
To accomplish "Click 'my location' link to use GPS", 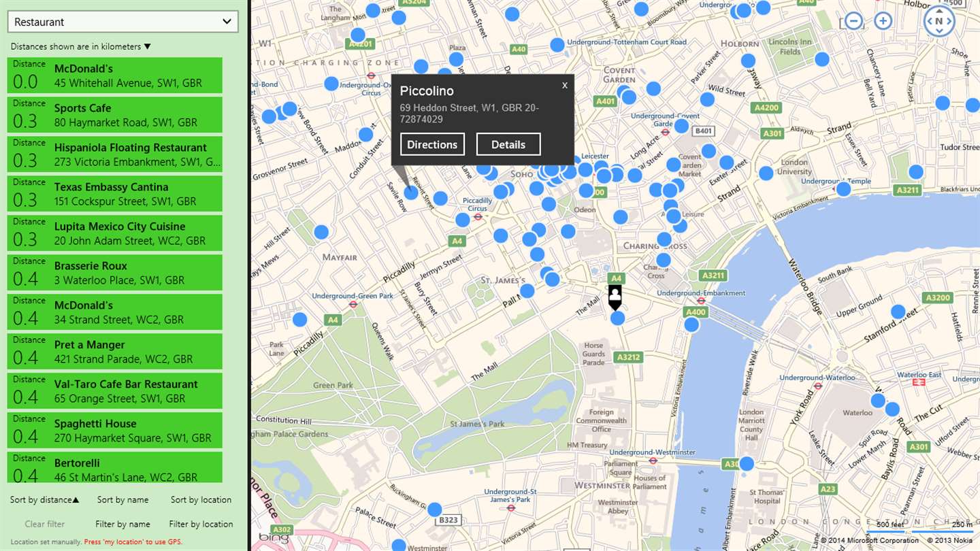I will click(122, 542).
